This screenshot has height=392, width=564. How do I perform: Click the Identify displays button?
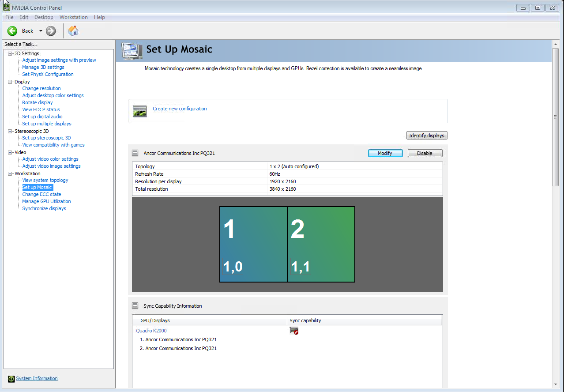click(427, 136)
